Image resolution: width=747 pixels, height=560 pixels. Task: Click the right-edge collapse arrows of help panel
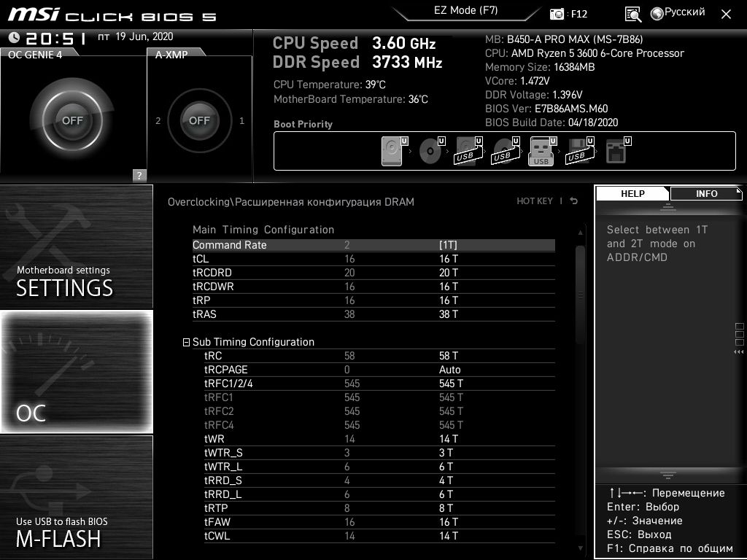739,352
